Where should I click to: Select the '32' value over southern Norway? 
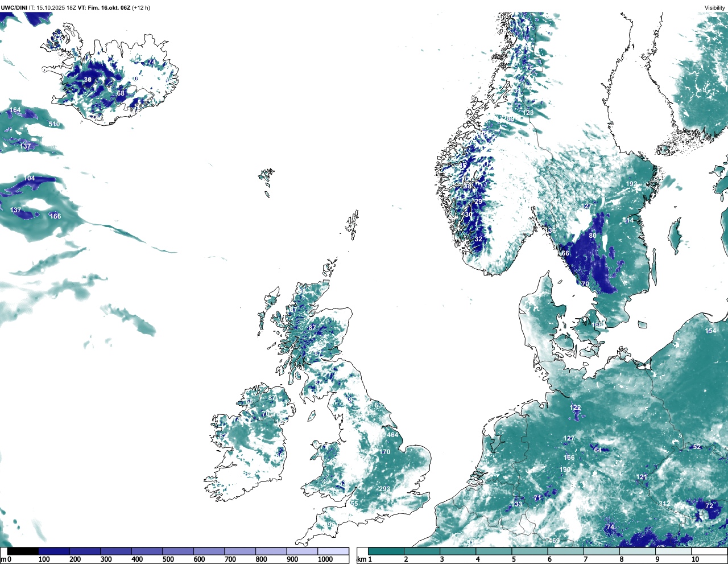point(478,239)
